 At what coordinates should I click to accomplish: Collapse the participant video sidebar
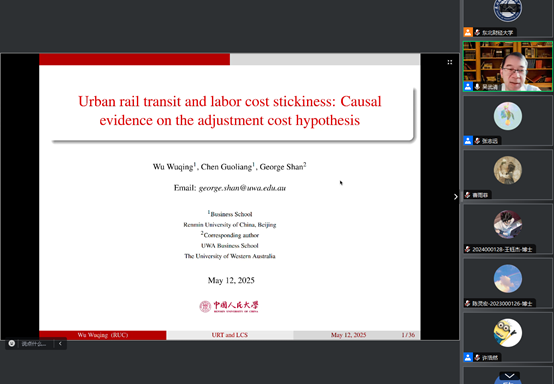pos(456,197)
